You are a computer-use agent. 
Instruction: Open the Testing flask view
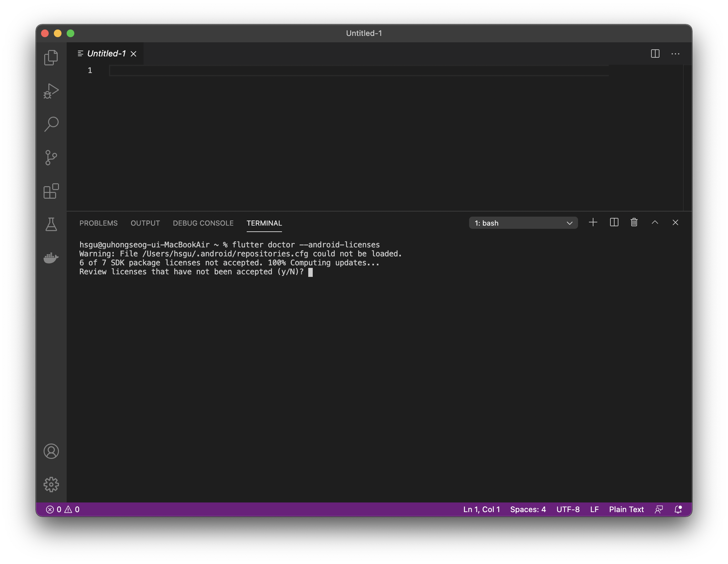51,224
